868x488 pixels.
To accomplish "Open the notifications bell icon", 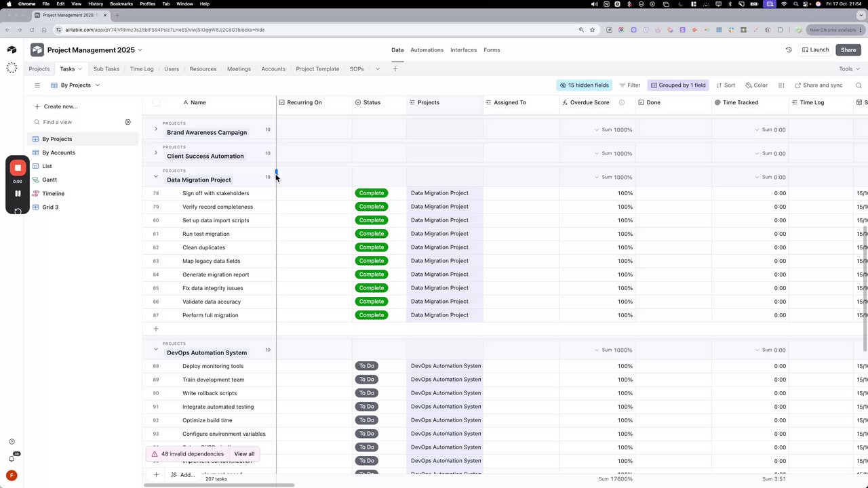I will (12, 459).
